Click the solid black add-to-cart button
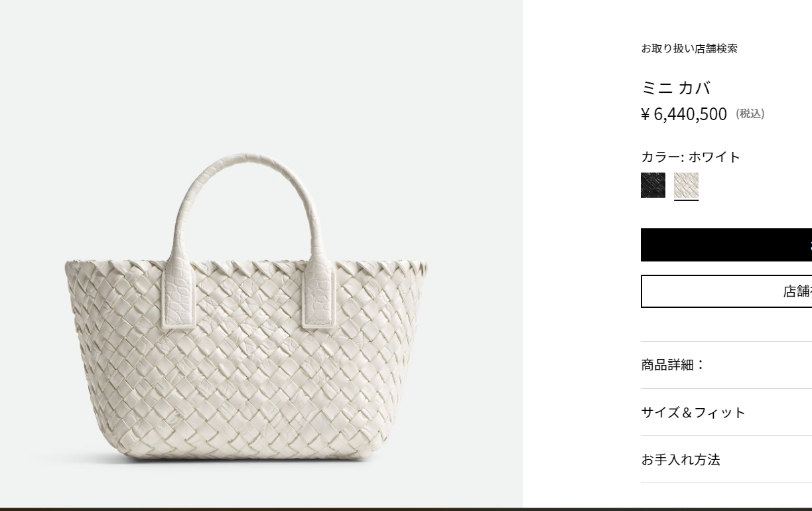Screen dimensions: 812x511 click(726, 245)
